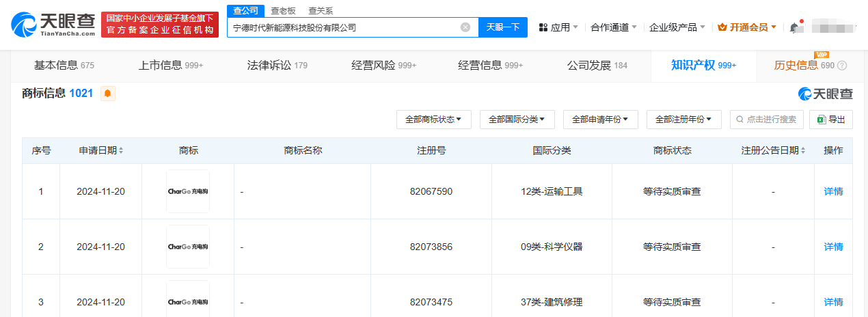This screenshot has width=868, height=317.
Task: Open the CharGo trademark image in row 1
Action: click(x=188, y=191)
